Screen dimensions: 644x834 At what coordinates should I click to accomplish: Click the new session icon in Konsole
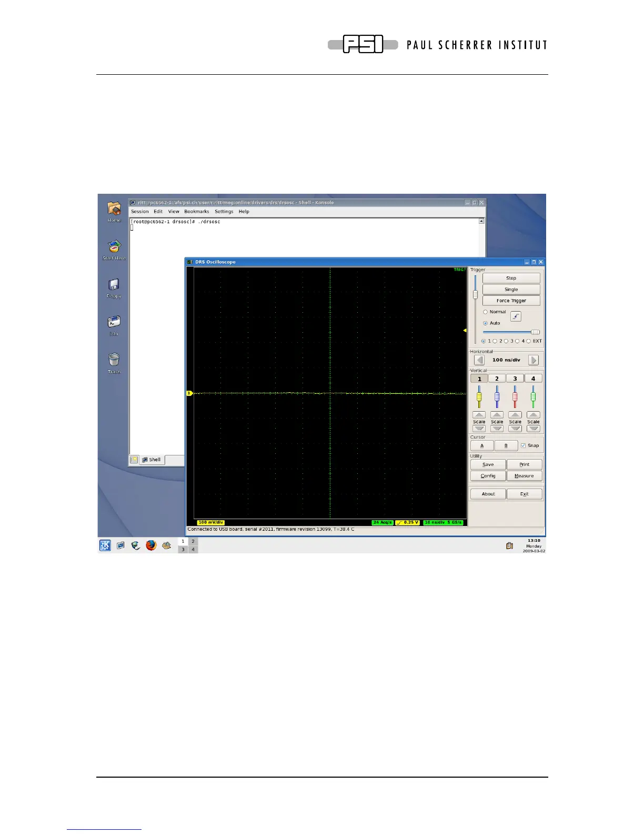coord(134,460)
